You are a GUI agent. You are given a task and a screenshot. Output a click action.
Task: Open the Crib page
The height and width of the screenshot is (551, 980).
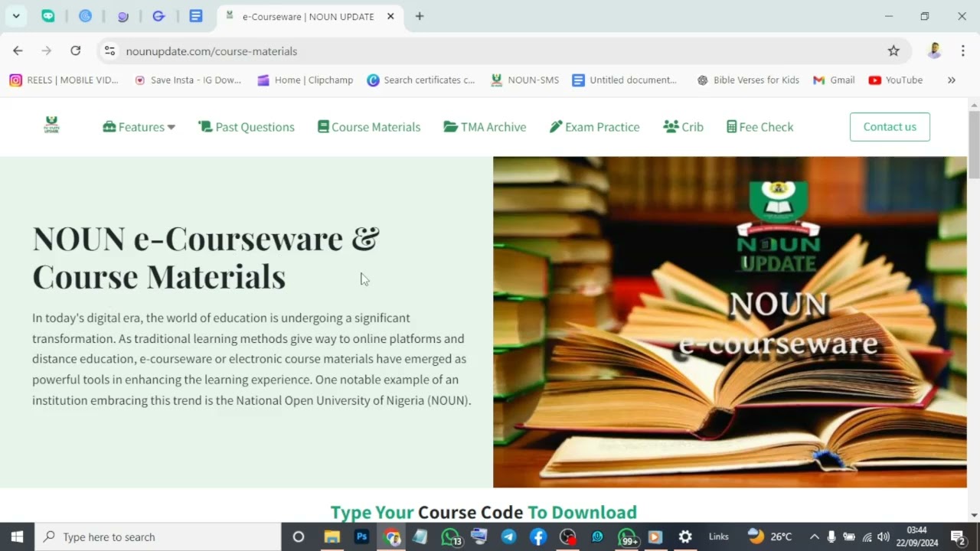tap(683, 127)
